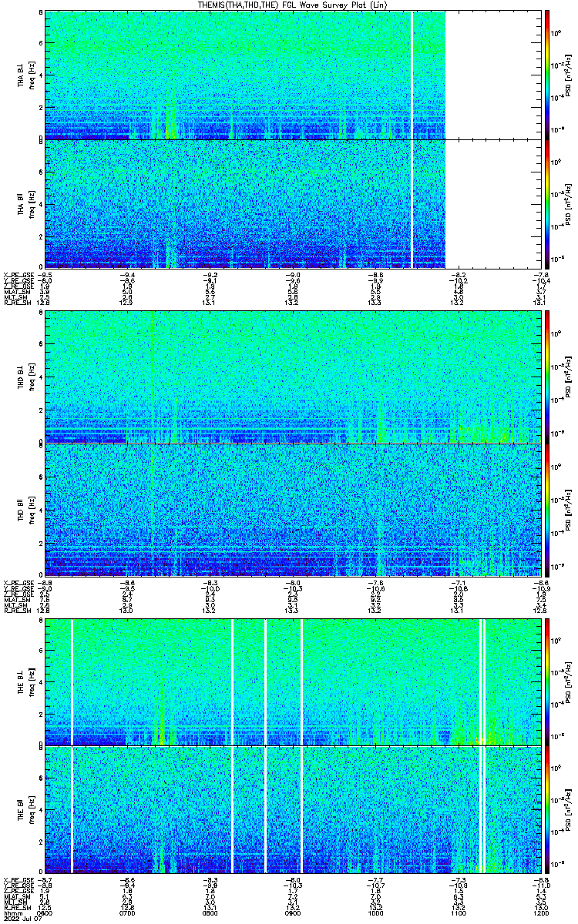Click the THE B∥ freq [Hz] axis label
The width and height of the screenshot is (578, 924).
click(32, 811)
